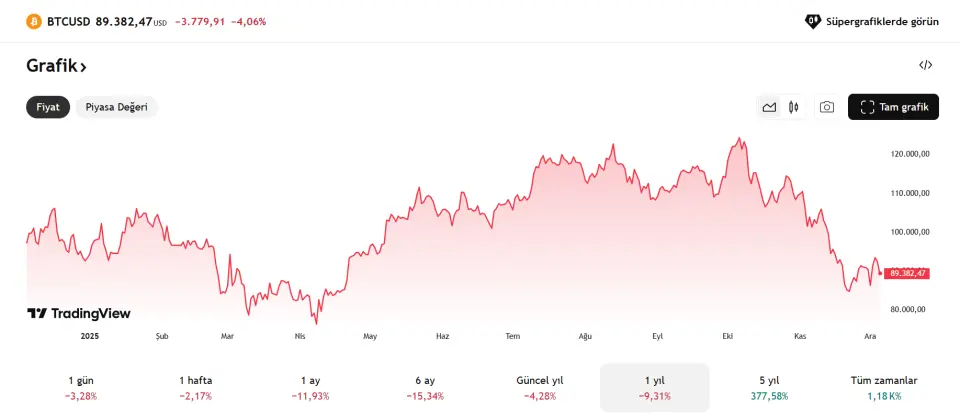Switch to Güncel yıl range
This screenshot has width=960, height=419.
[x=539, y=387]
